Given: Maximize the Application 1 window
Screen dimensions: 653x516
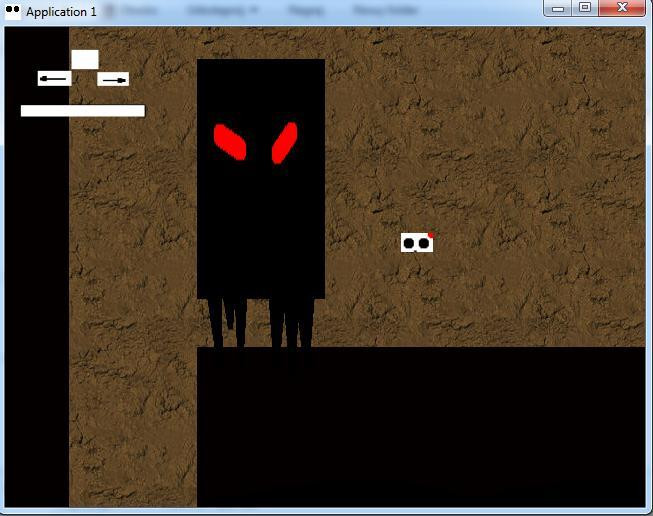Looking at the screenshot, I should [x=585, y=8].
